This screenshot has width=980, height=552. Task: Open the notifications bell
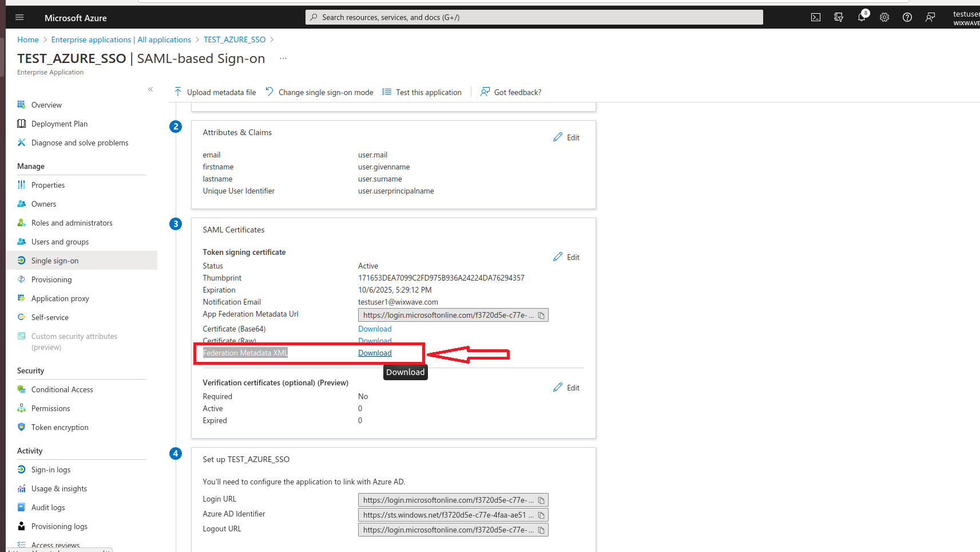pos(862,17)
